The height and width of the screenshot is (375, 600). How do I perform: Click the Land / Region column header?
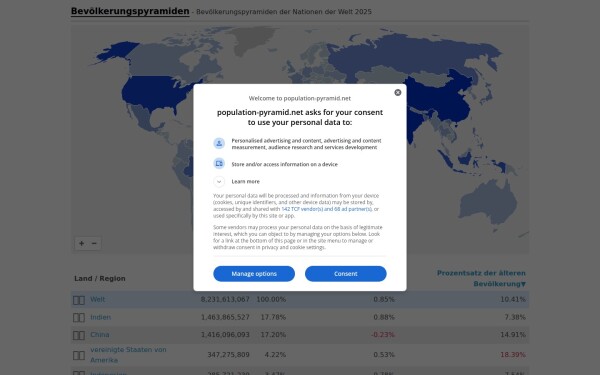click(x=100, y=279)
